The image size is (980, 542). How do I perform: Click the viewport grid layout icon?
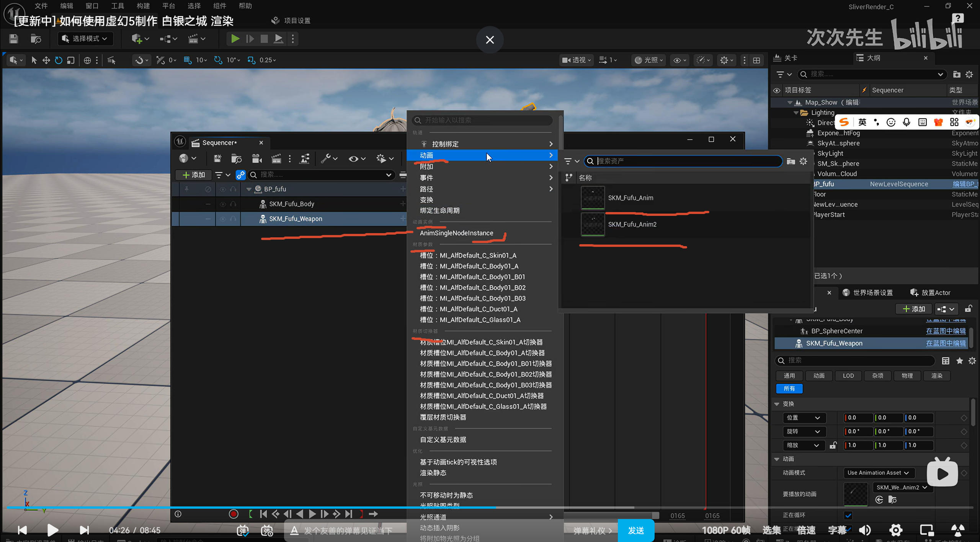pos(757,60)
